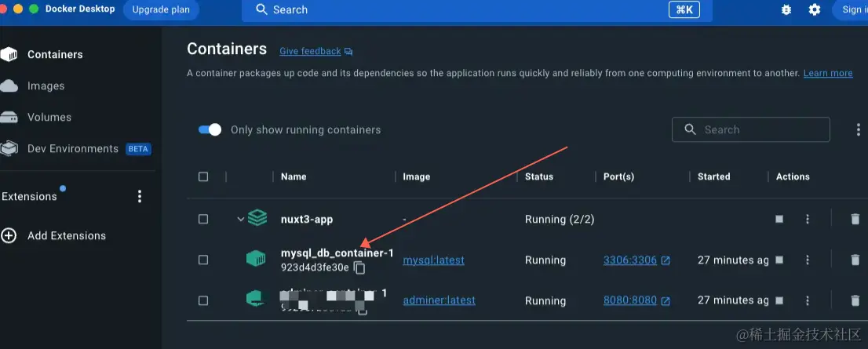Viewport: 868px width, 349px height.
Task: Delete the nuxt3-app group
Action: [x=855, y=219]
